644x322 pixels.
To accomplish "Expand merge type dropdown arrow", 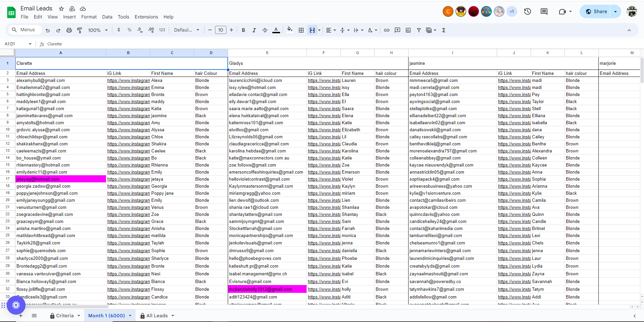I will pyautogui.click(x=319, y=30).
